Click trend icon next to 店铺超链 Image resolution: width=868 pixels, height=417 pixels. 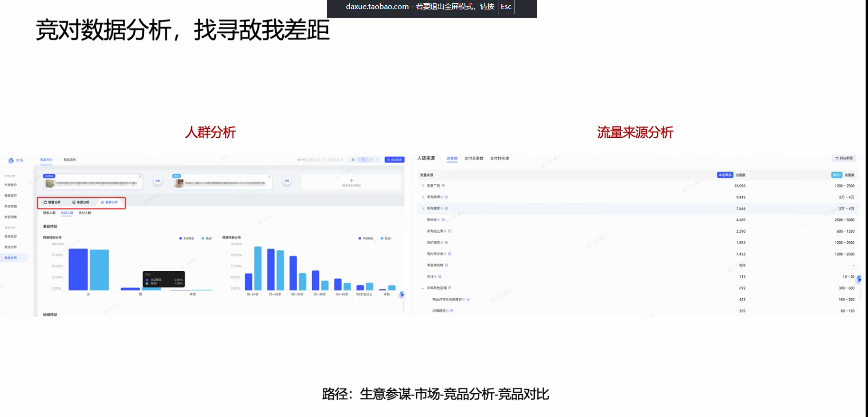[x=452, y=311]
